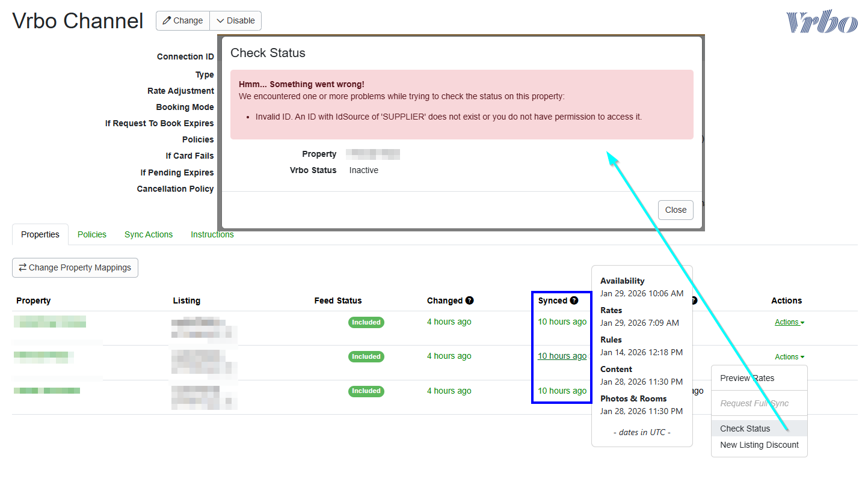Switch to the Properties tab
Image resolution: width=868 pixels, height=485 pixels.
pos(40,234)
